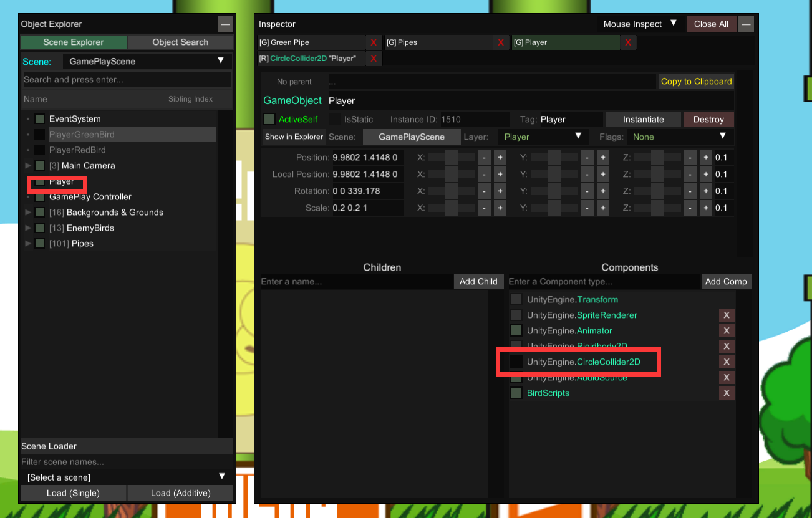Decrease Rotation Z with minus button
This screenshot has width=812, height=518.
[690, 191]
